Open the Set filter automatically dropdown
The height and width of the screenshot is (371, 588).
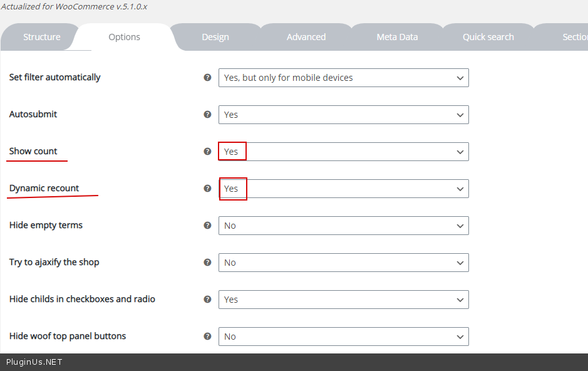point(343,78)
